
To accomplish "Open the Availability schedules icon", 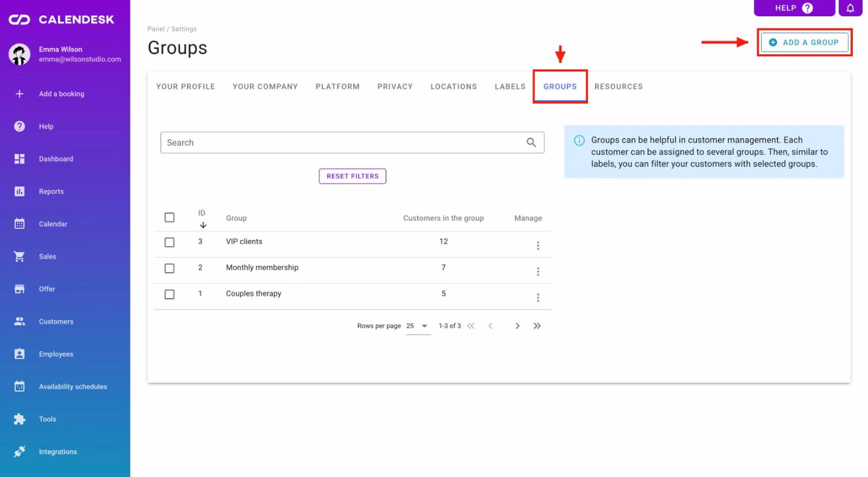I will click(19, 387).
